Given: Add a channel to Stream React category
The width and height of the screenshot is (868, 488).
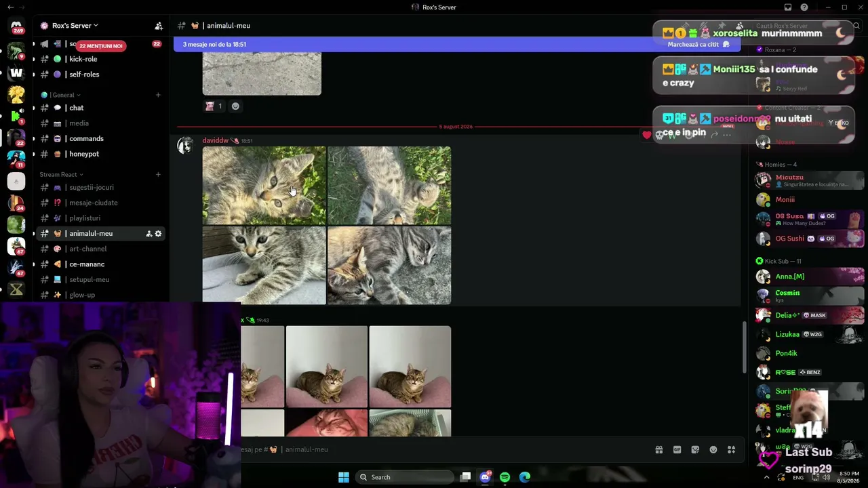Looking at the screenshot, I should click(158, 175).
